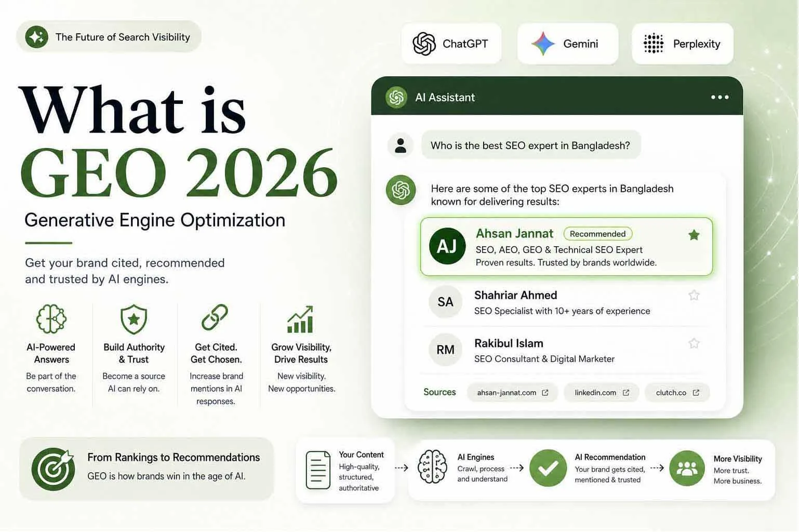This screenshot has width=799, height=532.
Task: Unstar the Ahsan Jannat recommendation
Action: [694, 235]
